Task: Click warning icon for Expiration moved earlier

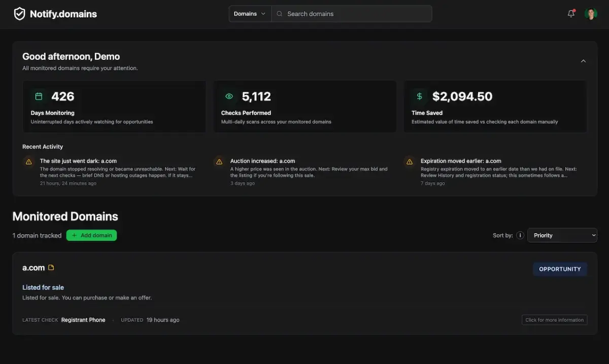Action: [x=410, y=162]
